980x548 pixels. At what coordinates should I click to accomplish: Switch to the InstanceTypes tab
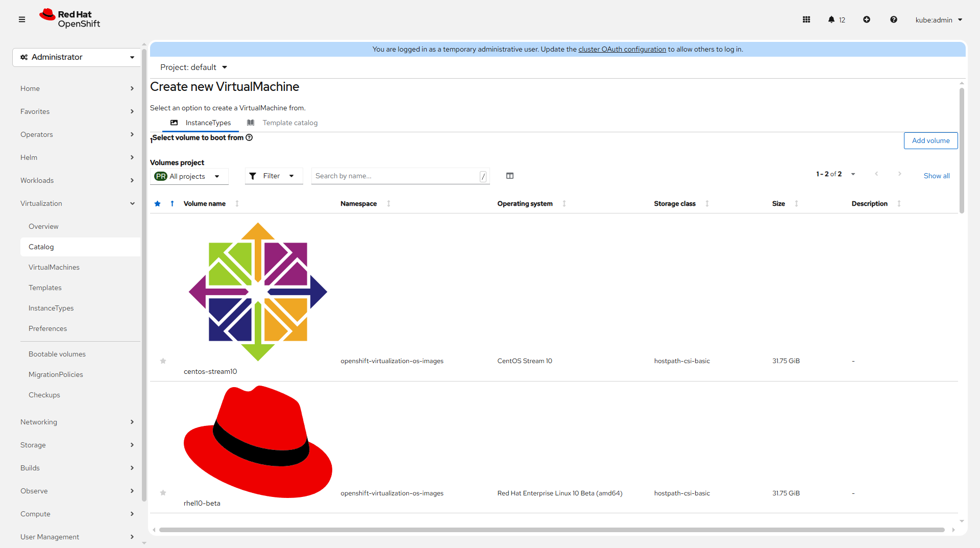coord(201,123)
